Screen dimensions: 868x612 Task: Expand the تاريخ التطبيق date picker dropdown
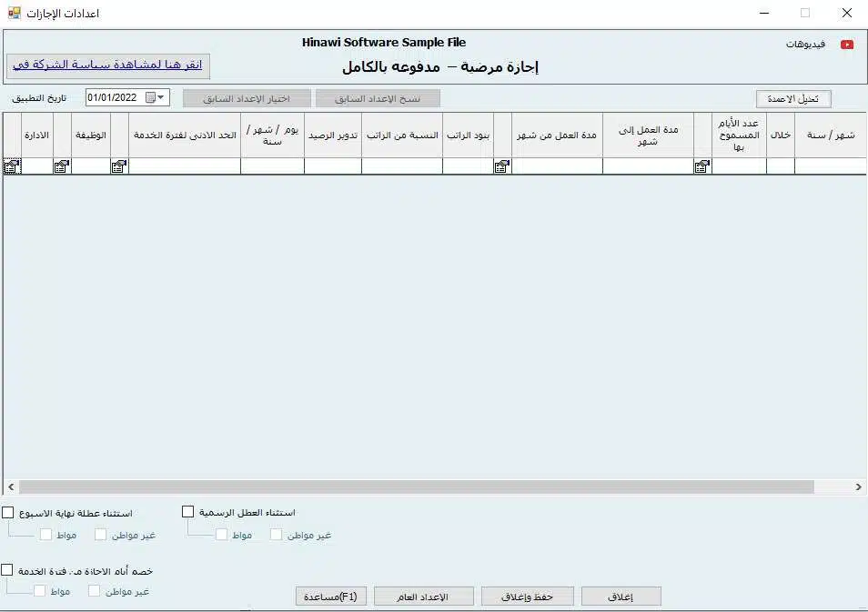pyautogui.click(x=160, y=98)
